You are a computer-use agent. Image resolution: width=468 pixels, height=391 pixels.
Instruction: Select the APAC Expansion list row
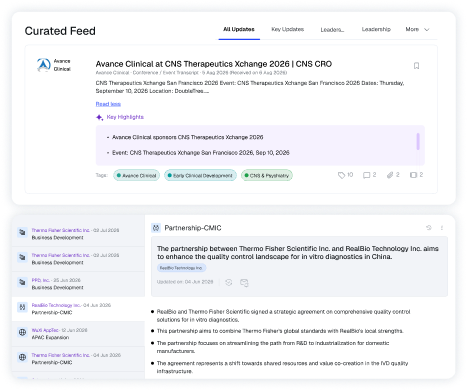(78, 334)
